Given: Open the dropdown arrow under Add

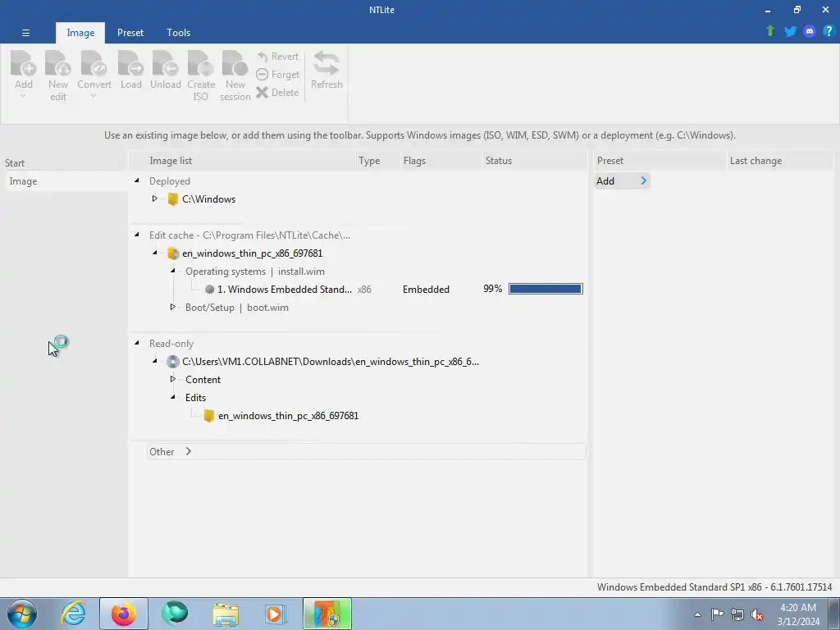Looking at the screenshot, I should click(23, 97).
